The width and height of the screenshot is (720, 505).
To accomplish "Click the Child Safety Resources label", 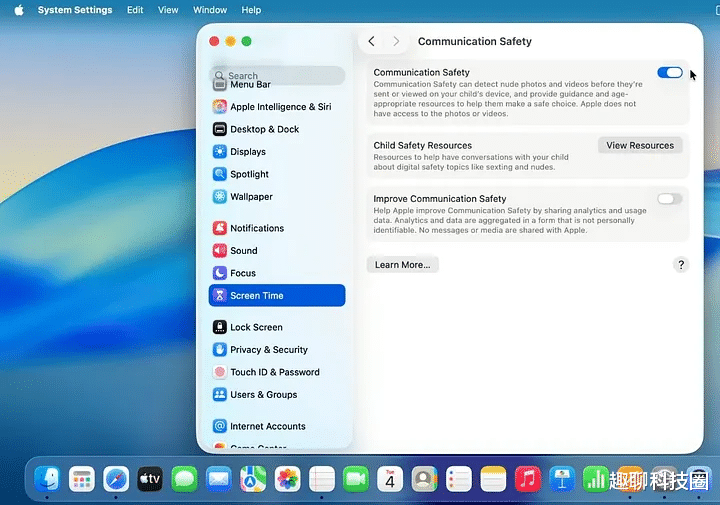I will point(422,146).
